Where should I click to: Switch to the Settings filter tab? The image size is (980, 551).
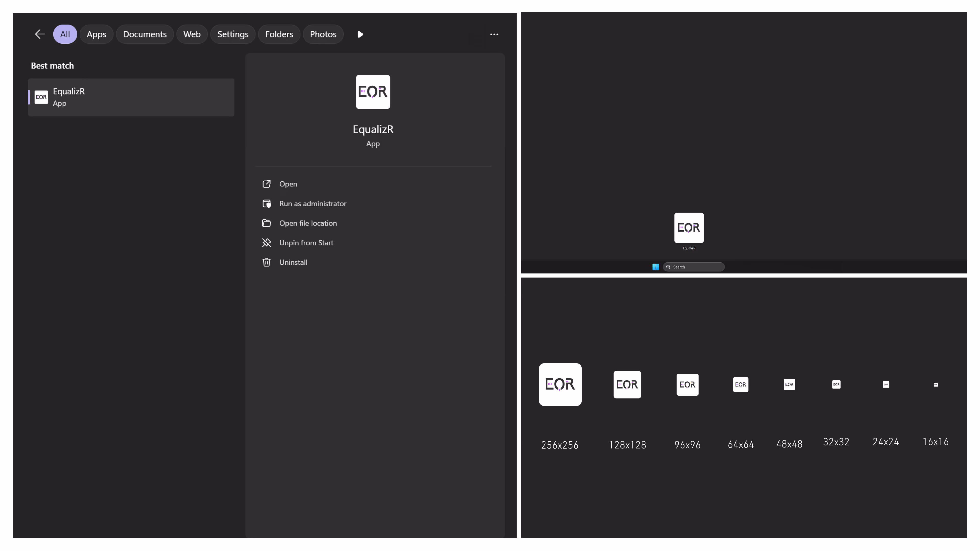tap(233, 34)
